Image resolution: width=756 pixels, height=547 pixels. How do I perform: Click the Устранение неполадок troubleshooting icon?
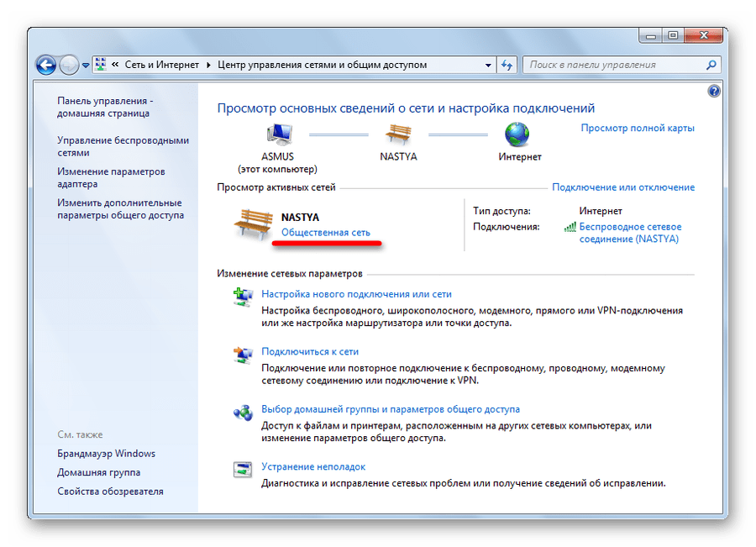click(x=243, y=469)
